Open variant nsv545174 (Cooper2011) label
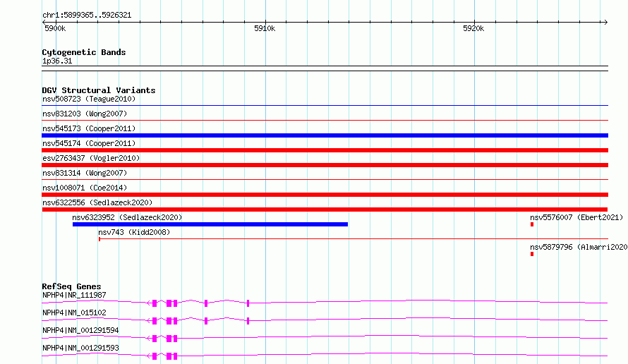628x364 pixels. (89, 143)
